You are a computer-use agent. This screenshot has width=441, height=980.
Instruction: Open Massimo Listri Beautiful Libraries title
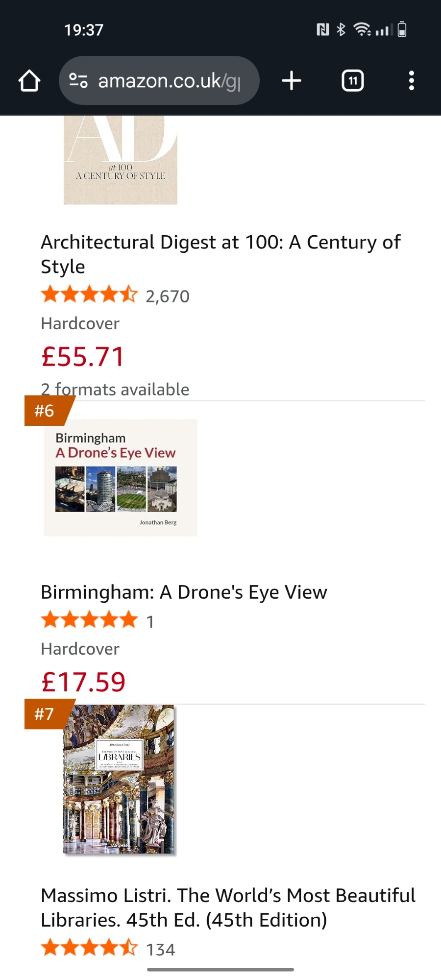(x=228, y=907)
